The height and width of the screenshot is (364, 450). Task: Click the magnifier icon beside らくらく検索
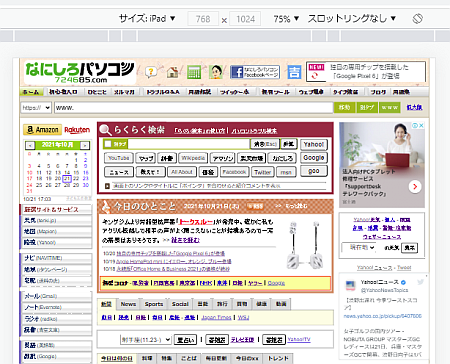pyautogui.click(x=105, y=130)
